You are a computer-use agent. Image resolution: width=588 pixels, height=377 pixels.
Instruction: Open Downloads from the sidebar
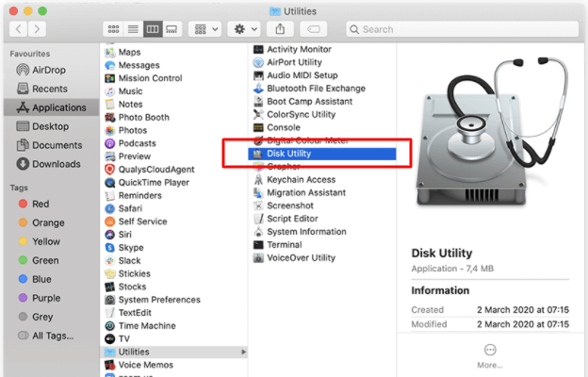click(x=56, y=164)
